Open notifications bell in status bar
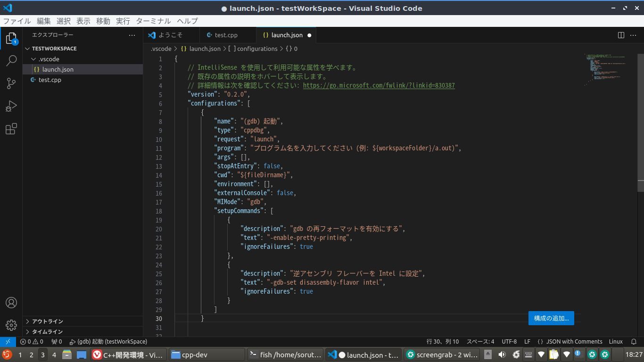This screenshot has width=644, height=362. point(634,341)
